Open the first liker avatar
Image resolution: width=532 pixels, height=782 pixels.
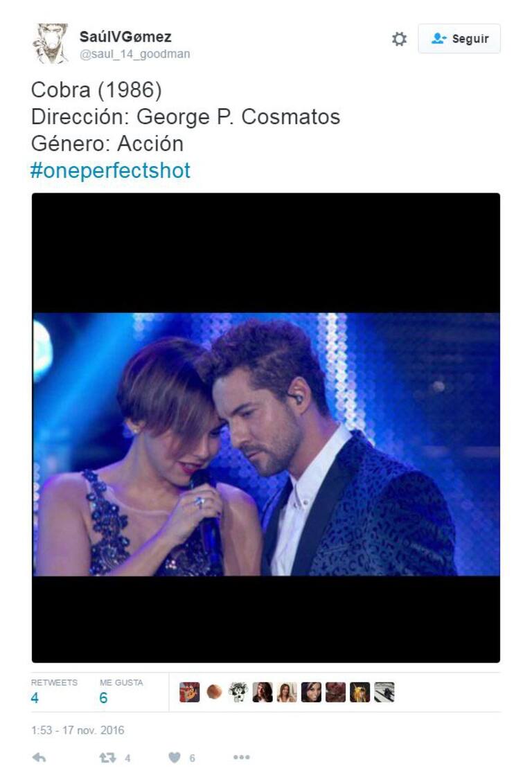point(190,692)
